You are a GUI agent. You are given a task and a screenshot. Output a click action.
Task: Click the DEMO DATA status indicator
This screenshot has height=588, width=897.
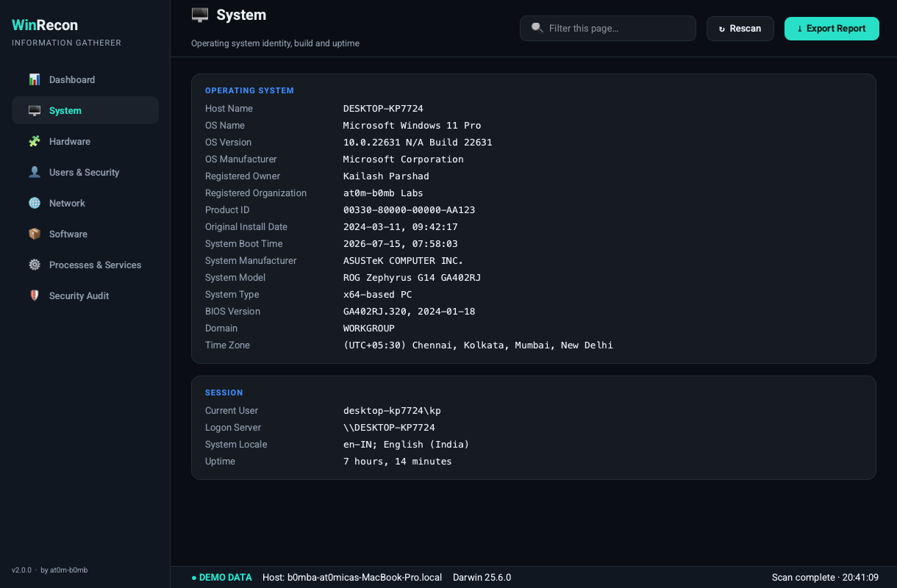click(221, 578)
